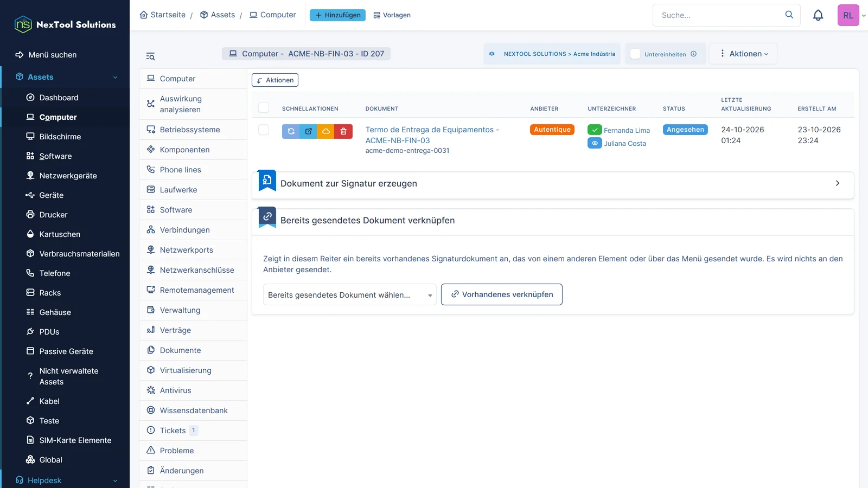Click the Untereinheiten info icon
This screenshot has height=488, width=868.
click(x=693, y=54)
